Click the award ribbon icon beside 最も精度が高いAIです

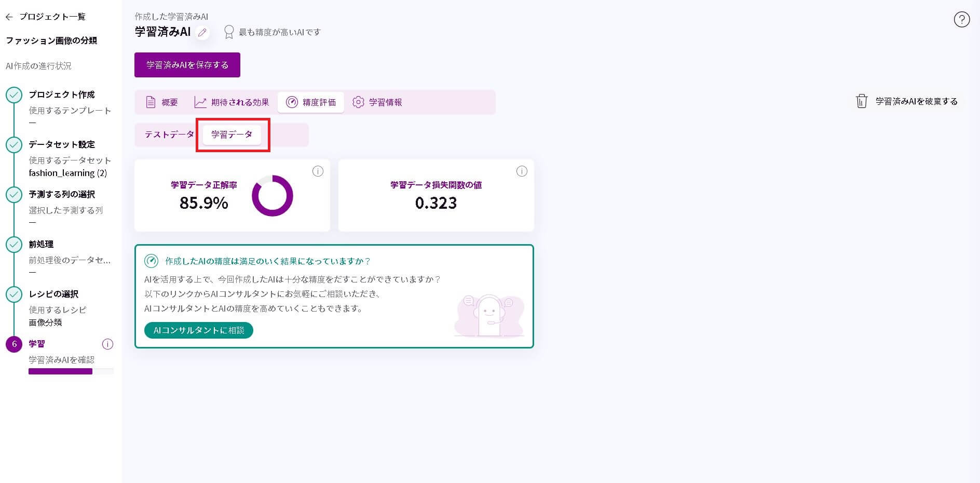229,32
